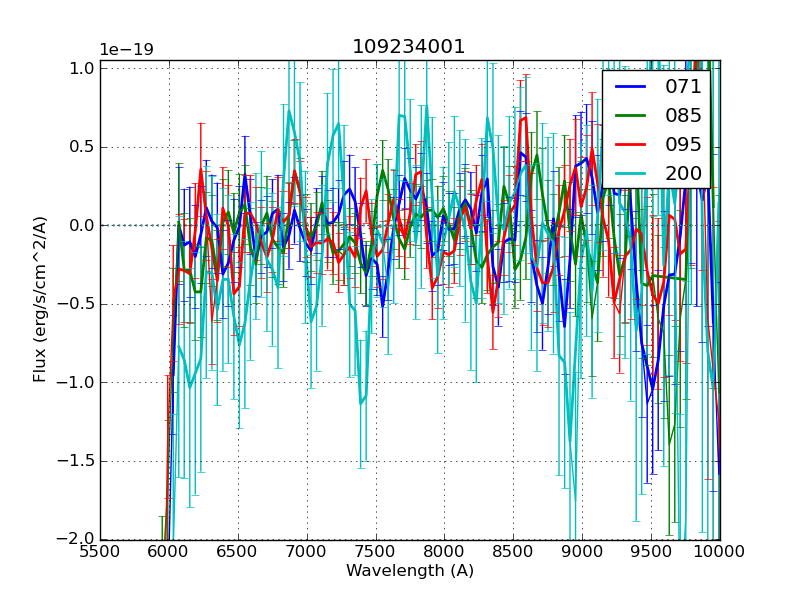Click the plot title 109234001
Viewport: 800px width, 600px height.
pyautogui.click(x=409, y=47)
